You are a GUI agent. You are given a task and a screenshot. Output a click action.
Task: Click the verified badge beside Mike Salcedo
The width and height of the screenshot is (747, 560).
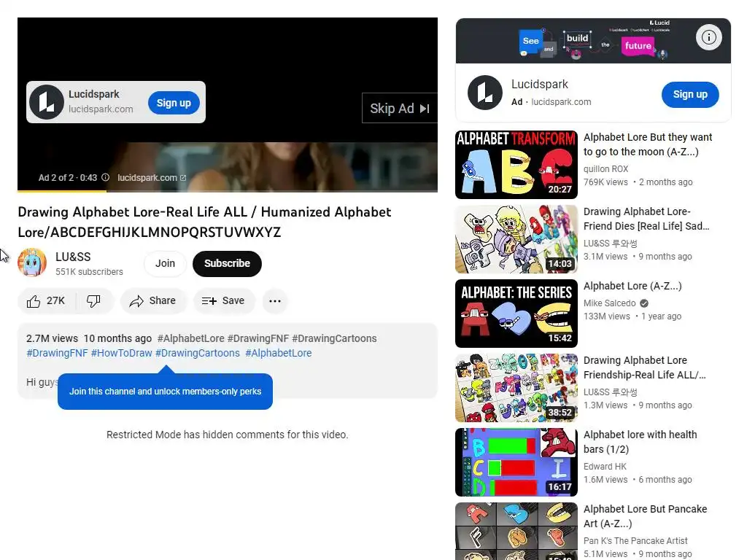coord(644,303)
